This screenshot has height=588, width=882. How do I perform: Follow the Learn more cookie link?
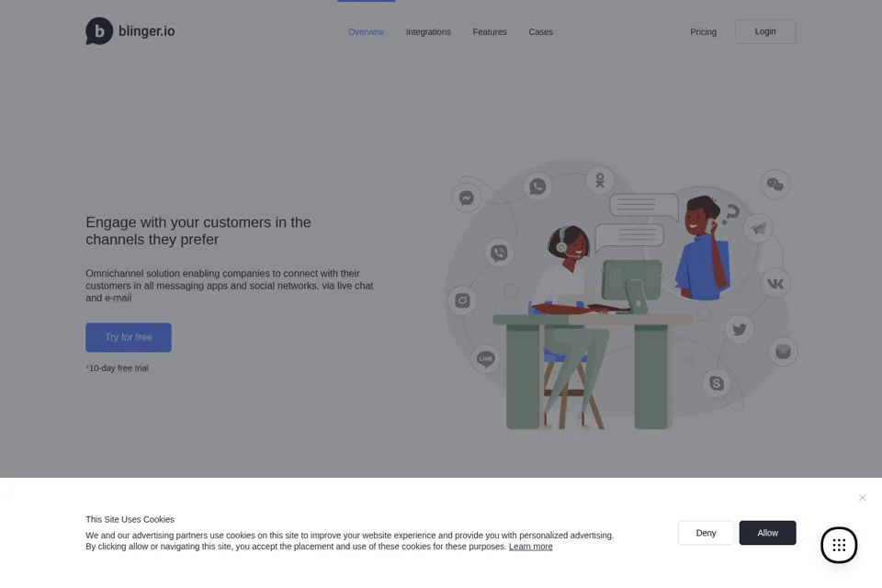tap(530, 547)
